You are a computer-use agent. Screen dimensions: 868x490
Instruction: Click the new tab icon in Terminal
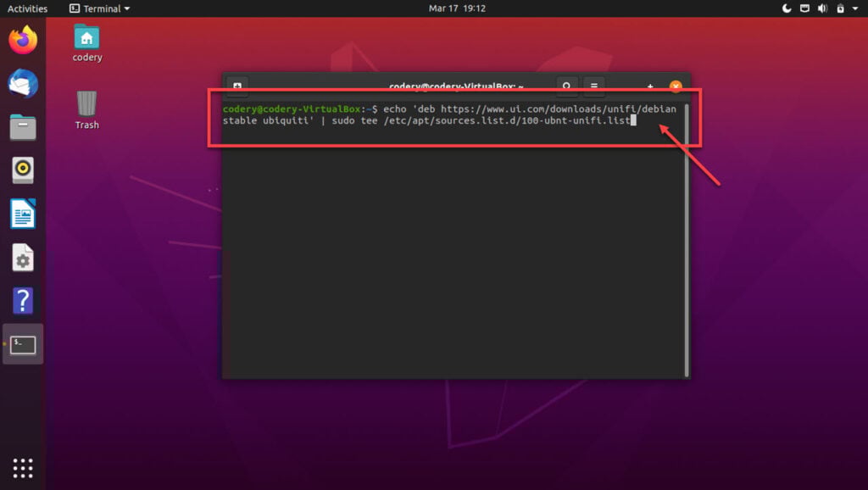pos(237,86)
